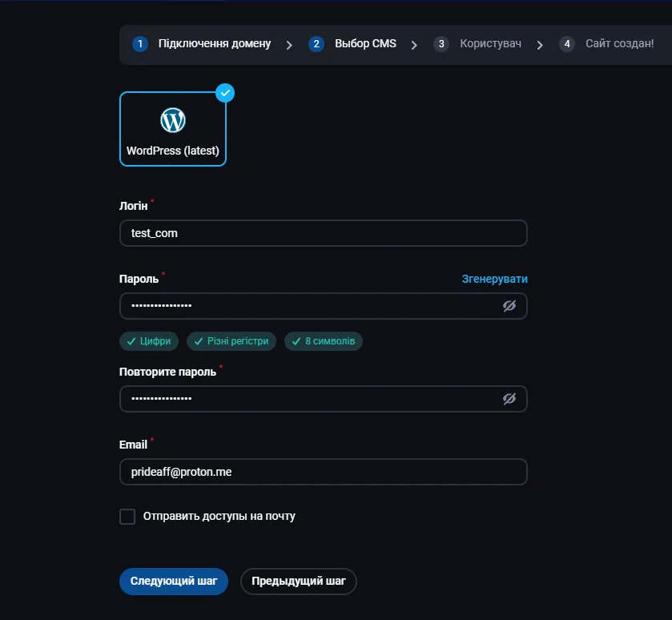This screenshot has width=672, height=620.
Task: Show password in the Пароль field
Action: click(x=509, y=306)
